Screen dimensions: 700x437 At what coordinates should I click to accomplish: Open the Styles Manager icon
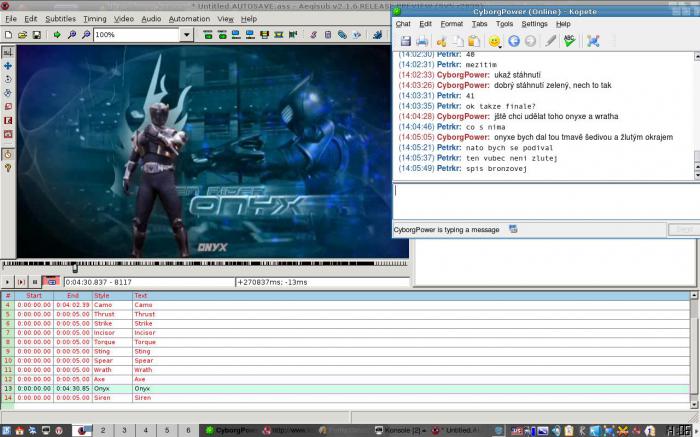(x=313, y=34)
